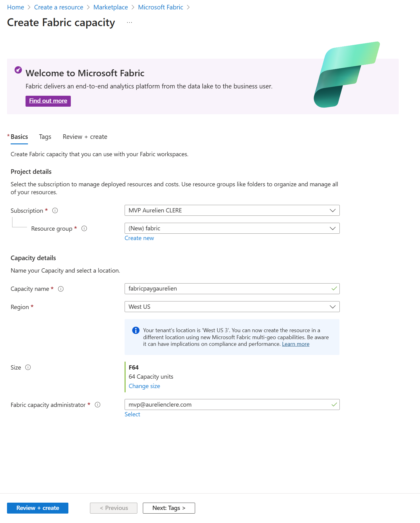Click the Microsoft Fabric logo graphic

[x=346, y=74]
